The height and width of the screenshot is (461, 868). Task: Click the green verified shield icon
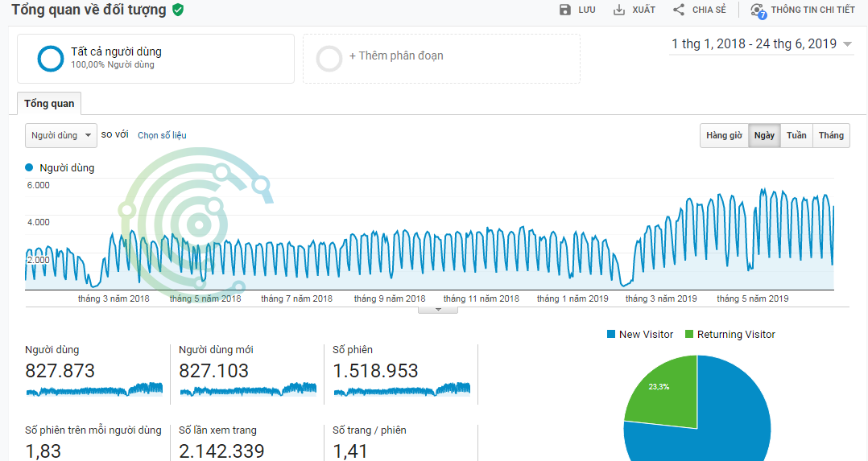pos(178,10)
